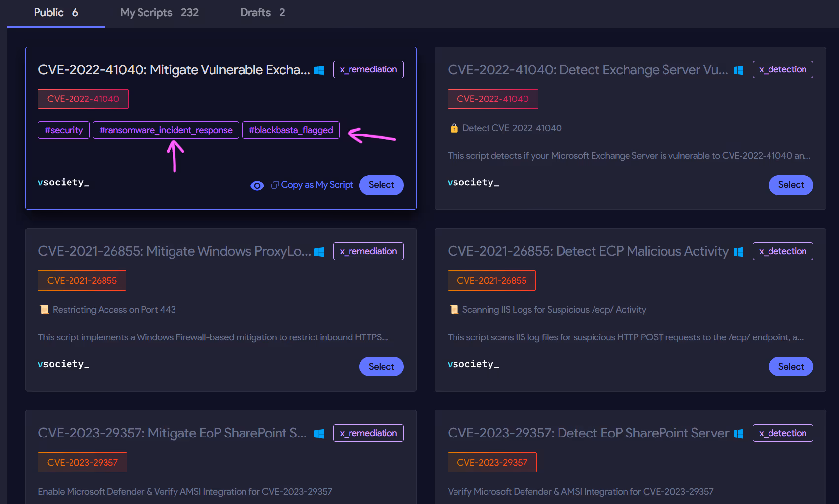Click the lock icon beside Detect CVE-2022-41040
The height and width of the screenshot is (504, 839).
[x=454, y=128]
